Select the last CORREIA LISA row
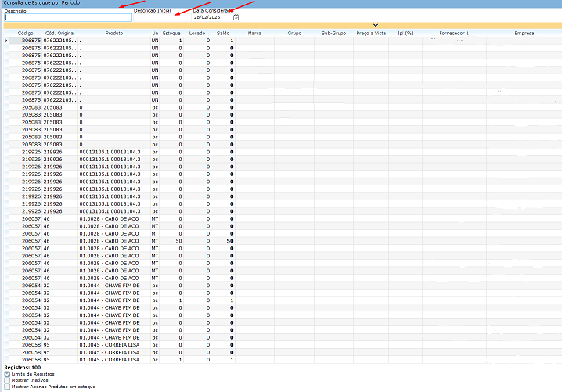Viewport: 562px width, 392px height. click(x=109, y=360)
